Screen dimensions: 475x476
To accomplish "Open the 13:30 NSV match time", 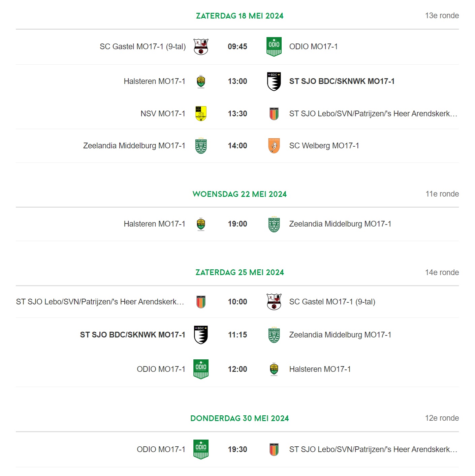I will (x=237, y=114).
